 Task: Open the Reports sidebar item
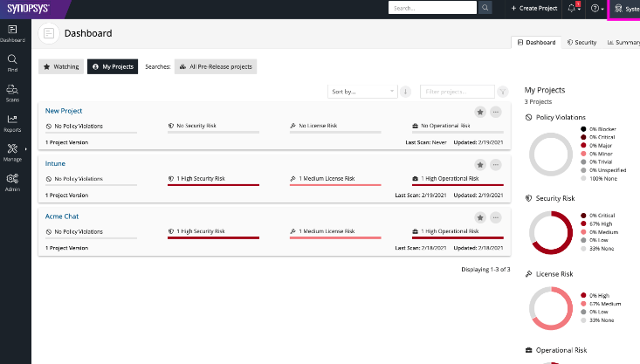coord(12,123)
